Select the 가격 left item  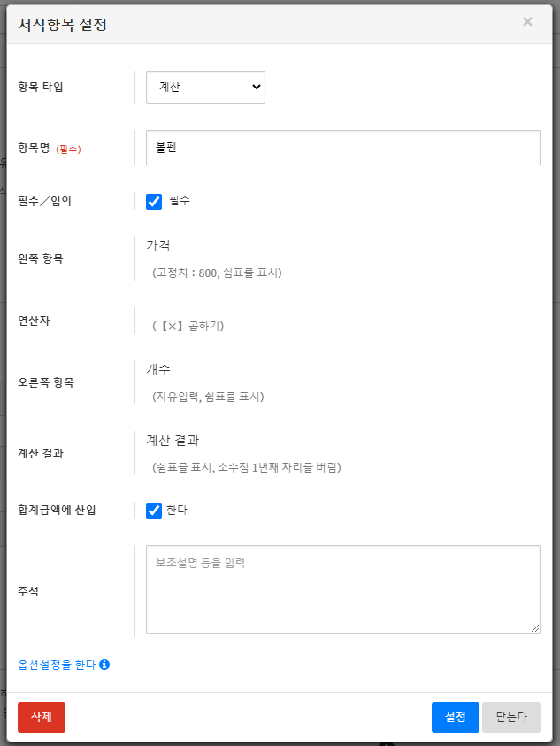pyautogui.click(x=158, y=245)
